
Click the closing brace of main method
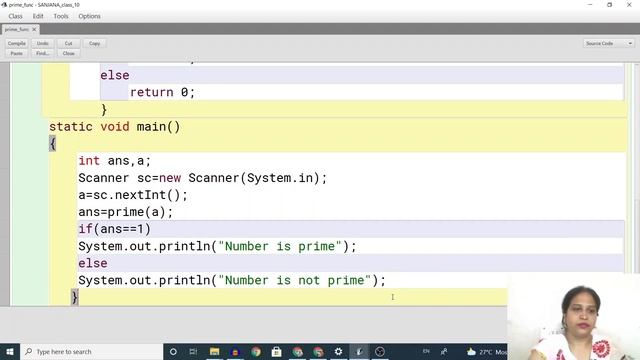click(74, 297)
